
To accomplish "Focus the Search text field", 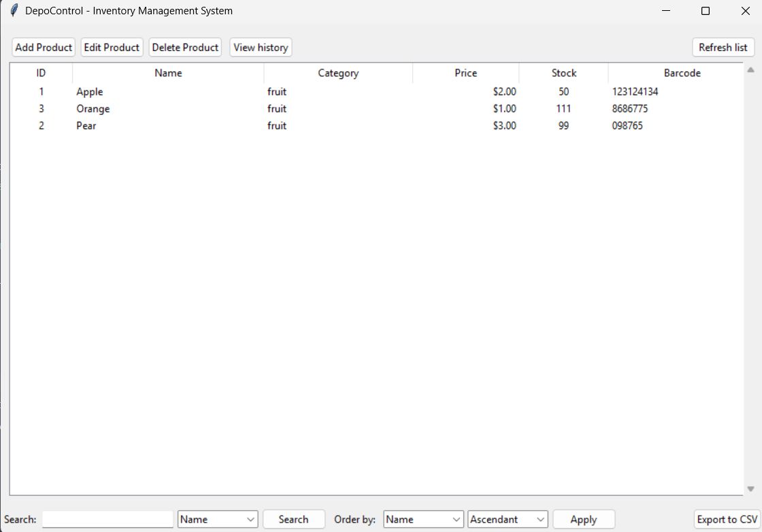I will coord(107,519).
